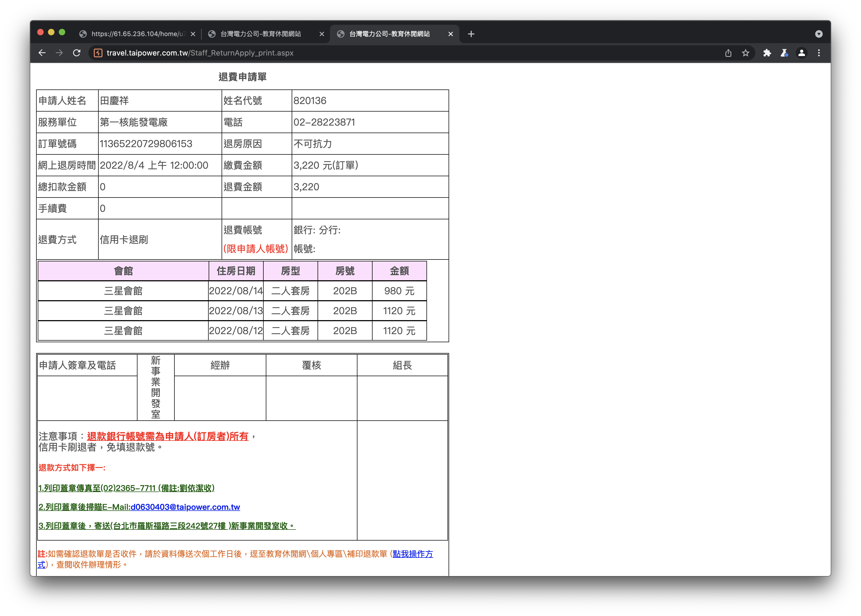Close the 61.65.236.104 tab
The height and width of the screenshot is (616, 861).
pos(193,34)
